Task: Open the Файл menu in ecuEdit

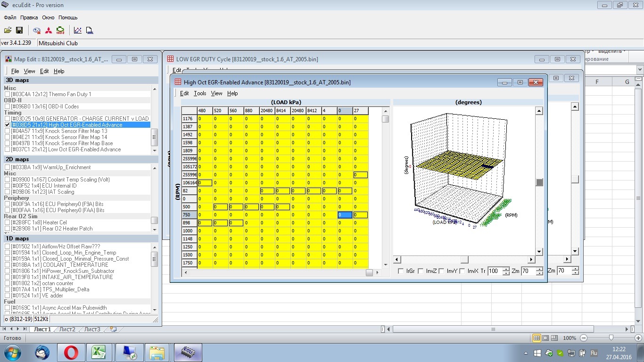Action: click(10, 17)
